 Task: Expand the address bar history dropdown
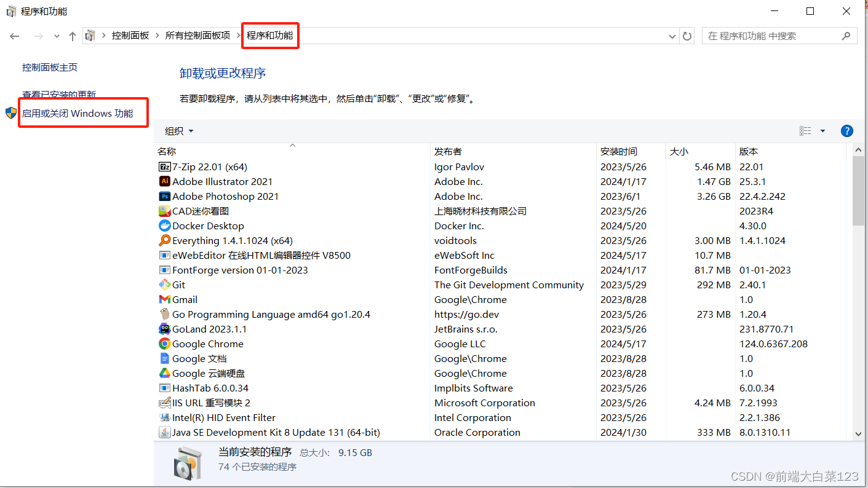click(672, 36)
